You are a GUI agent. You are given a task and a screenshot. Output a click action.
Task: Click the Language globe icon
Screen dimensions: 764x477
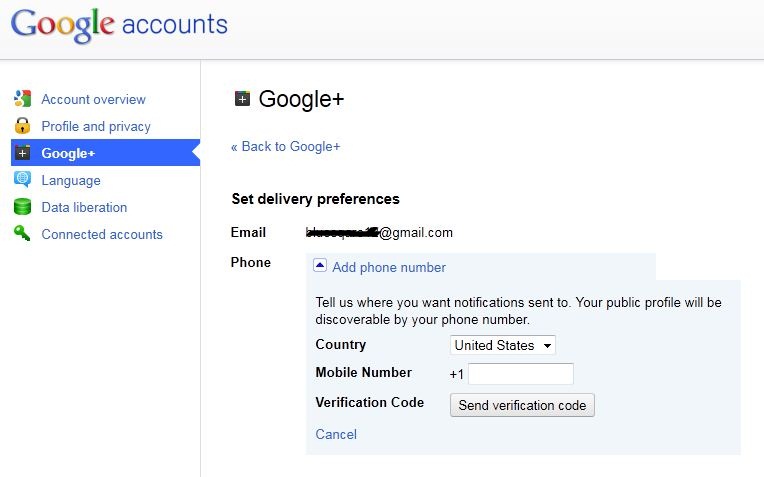tap(22, 180)
